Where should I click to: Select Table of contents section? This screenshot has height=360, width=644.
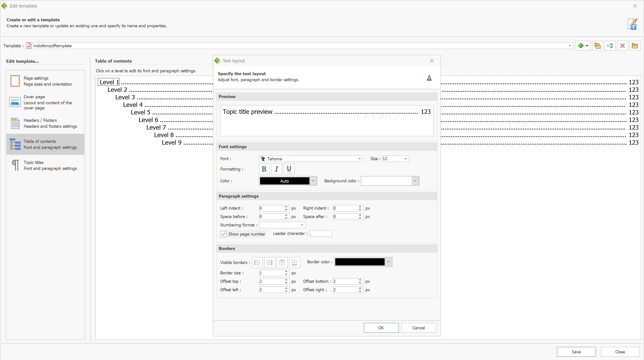(45, 144)
